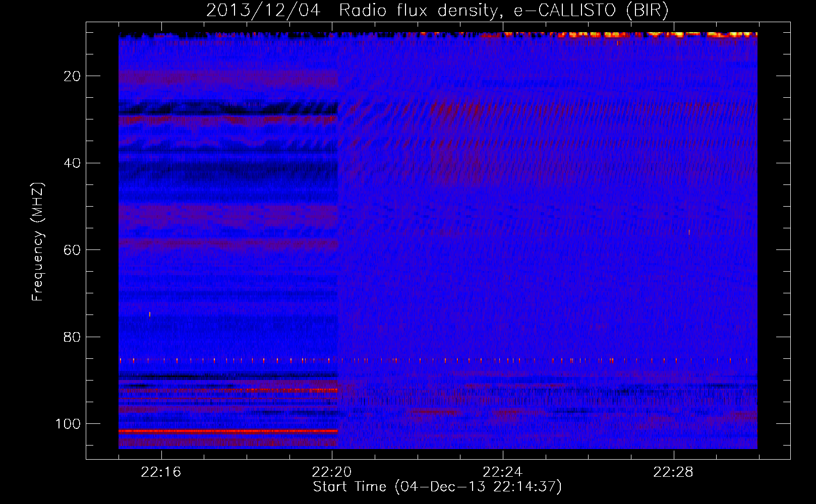816x504 pixels.
Task: Select the 80 frequency tick label
Action: coord(72,337)
